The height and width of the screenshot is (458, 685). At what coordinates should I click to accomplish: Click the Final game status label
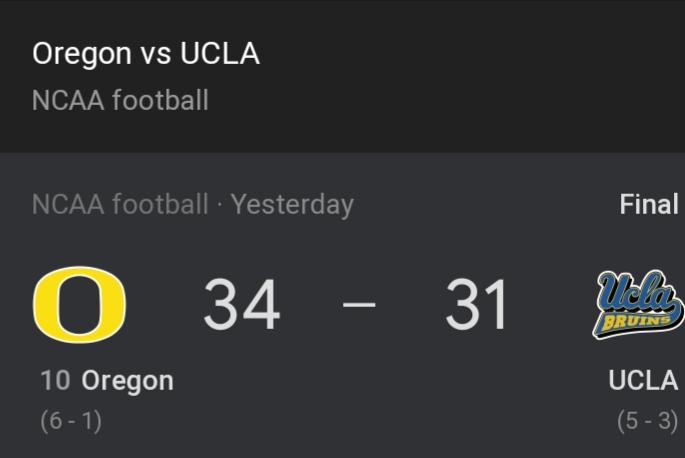649,204
